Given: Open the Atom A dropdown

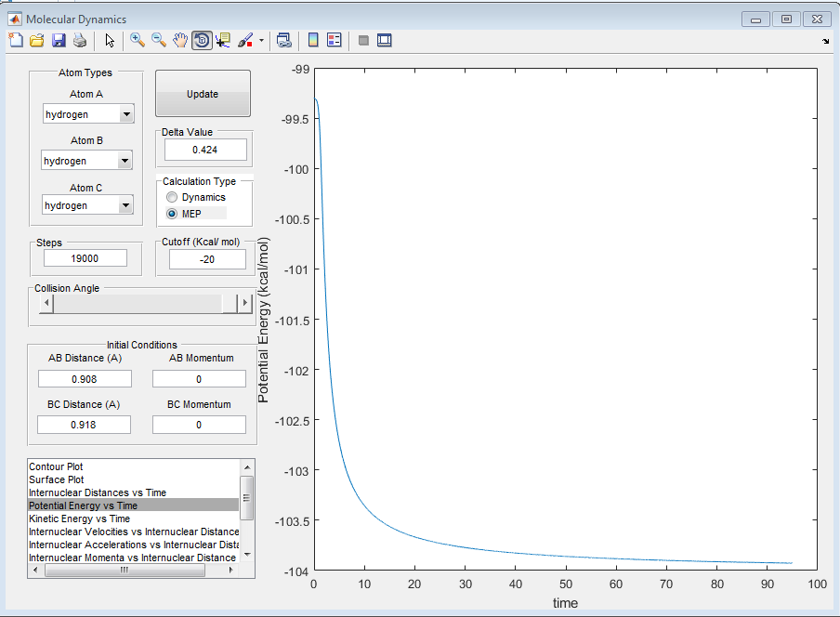Looking at the screenshot, I should coord(125,114).
